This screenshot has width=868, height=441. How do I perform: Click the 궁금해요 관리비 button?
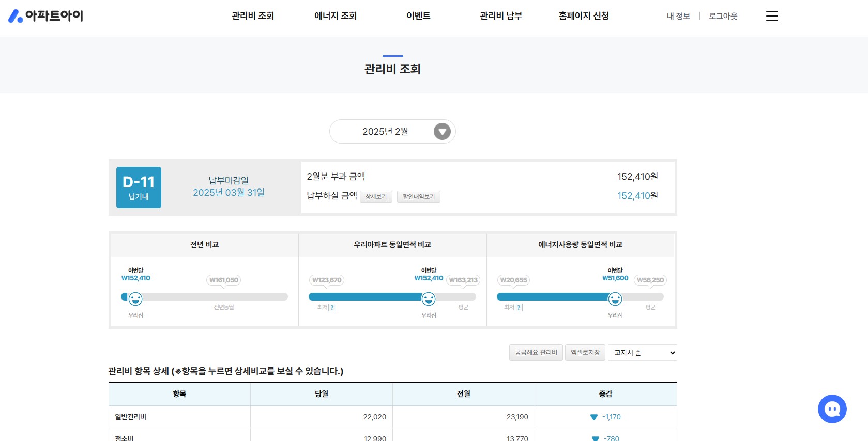[x=536, y=353]
